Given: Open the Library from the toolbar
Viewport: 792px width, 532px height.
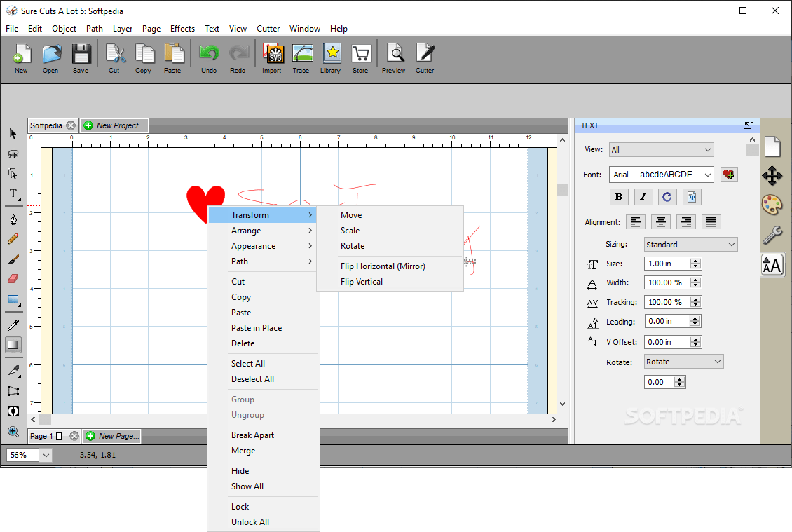Looking at the screenshot, I should (332, 59).
